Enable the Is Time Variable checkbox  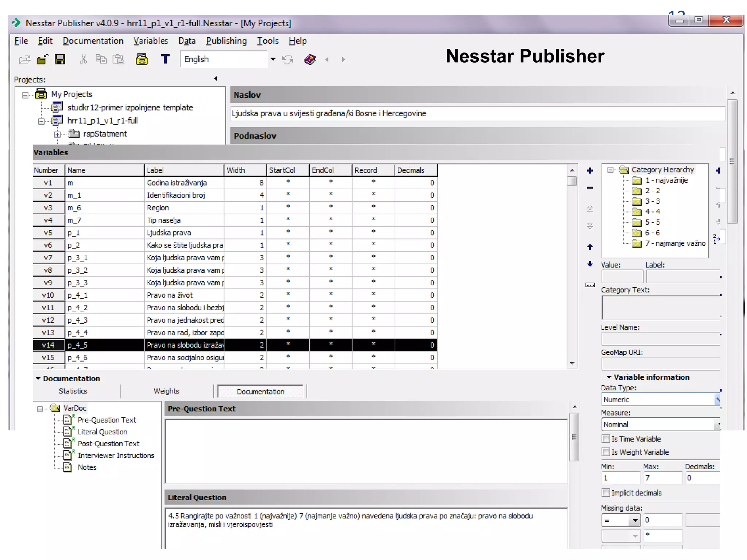click(606, 439)
